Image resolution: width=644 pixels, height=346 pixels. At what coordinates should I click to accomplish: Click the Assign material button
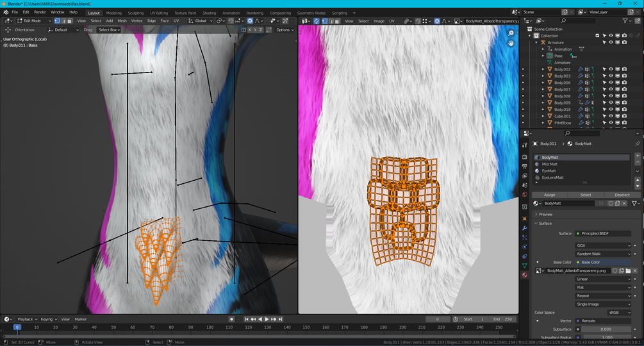[550, 195]
